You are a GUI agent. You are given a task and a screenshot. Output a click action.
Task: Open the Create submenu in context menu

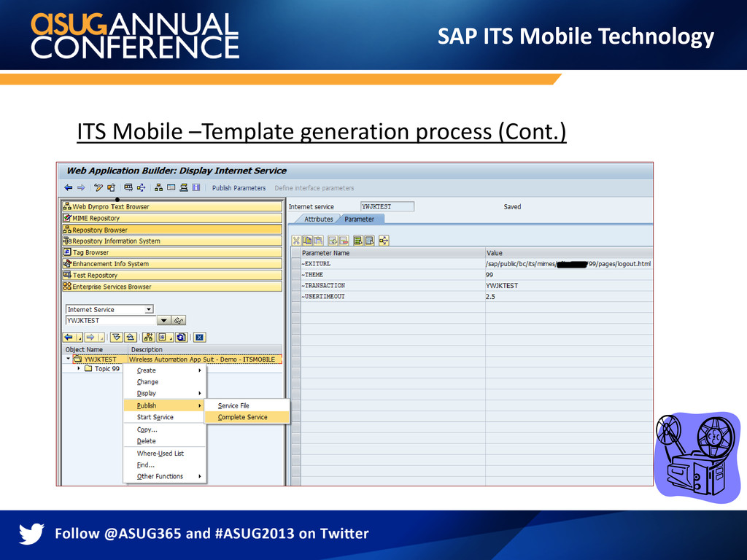[x=165, y=370]
